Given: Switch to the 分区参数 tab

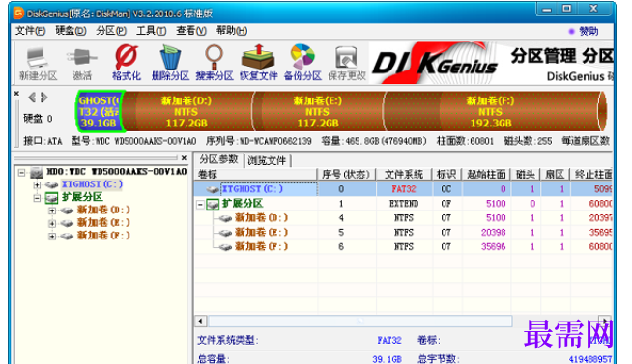Looking at the screenshot, I should (x=218, y=159).
